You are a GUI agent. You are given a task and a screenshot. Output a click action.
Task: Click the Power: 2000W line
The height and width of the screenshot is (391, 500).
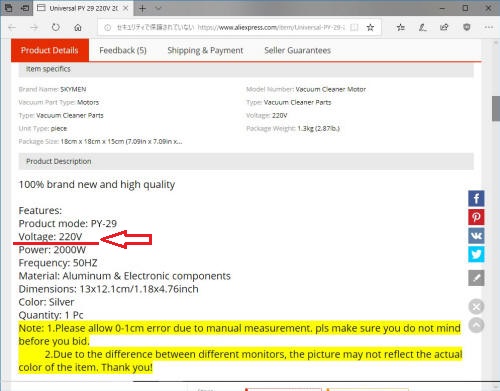[52, 250]
